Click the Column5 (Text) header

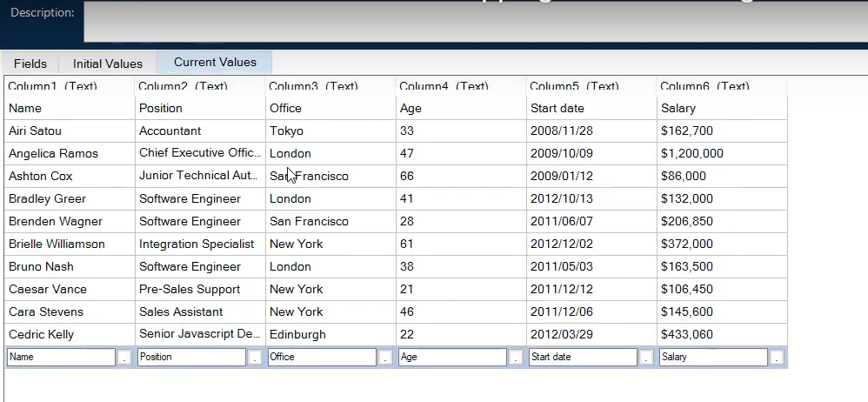[591, 86]
